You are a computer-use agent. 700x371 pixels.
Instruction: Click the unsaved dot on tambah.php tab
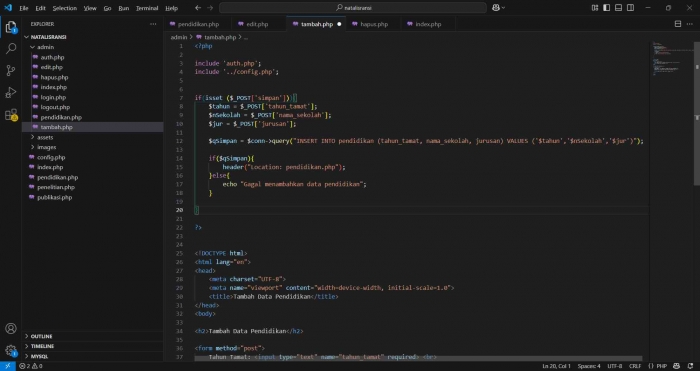339,24
